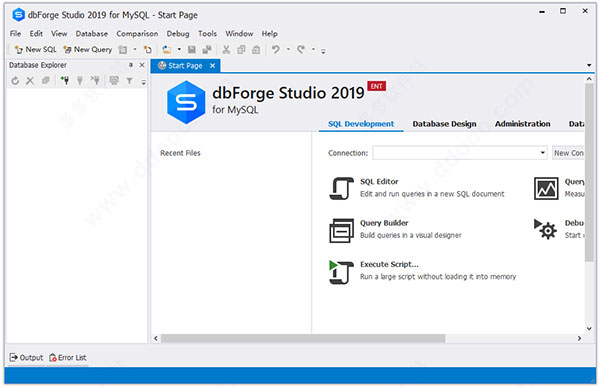Click the scroll down arrow on Start Page
The image size is (600, 387).
coord(590,328)
